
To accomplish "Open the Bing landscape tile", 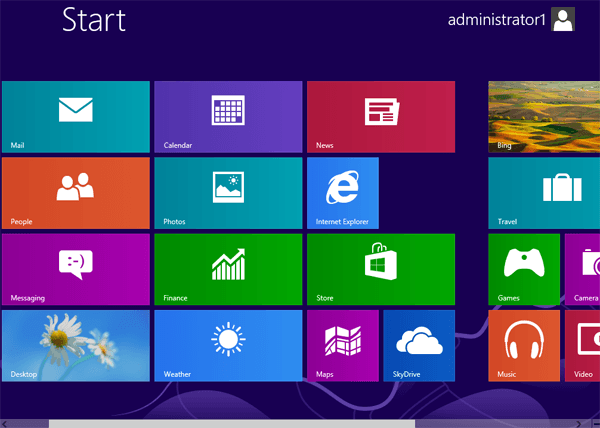I will 544,117.
